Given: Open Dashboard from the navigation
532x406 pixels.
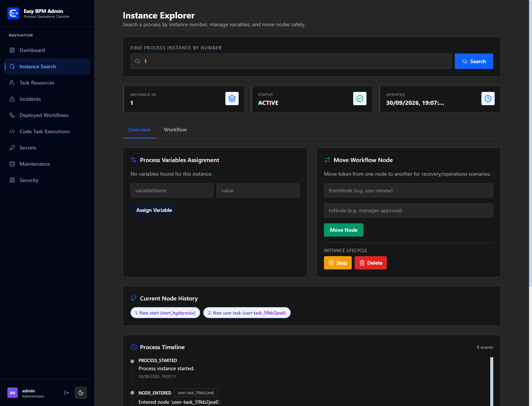Looking at the screenshot, I should [47, 50].
